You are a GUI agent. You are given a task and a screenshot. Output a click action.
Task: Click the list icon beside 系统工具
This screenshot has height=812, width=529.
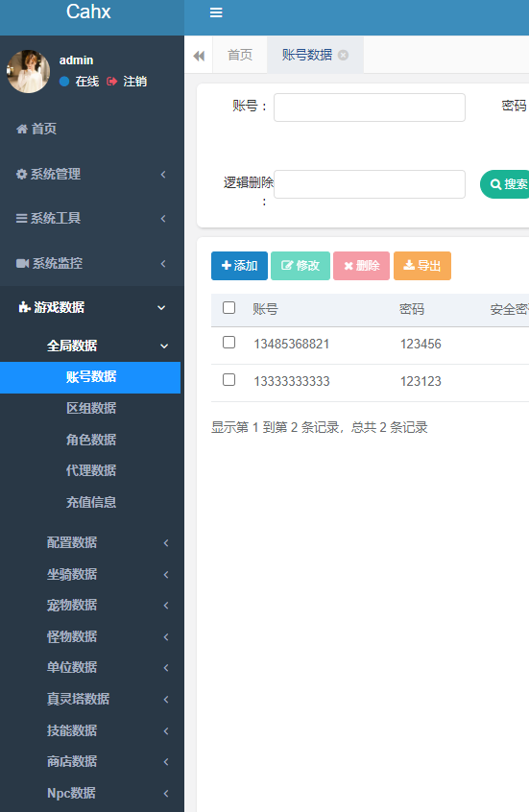click(x=21, y=219)
